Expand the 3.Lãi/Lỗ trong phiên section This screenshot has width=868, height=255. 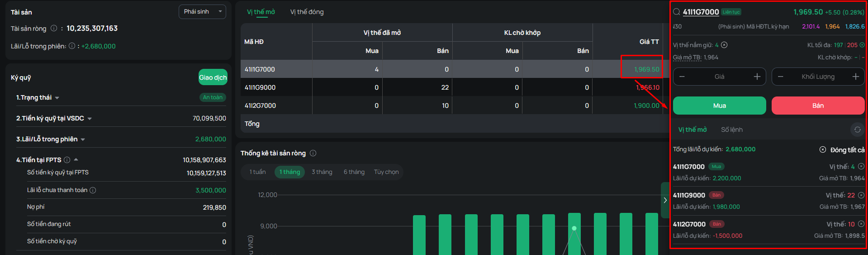83,140
